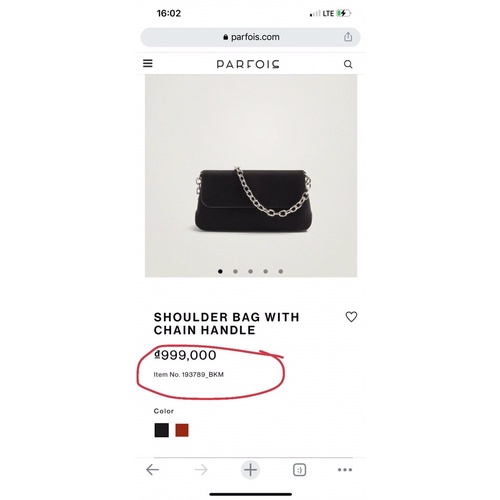Show the first product image dot
500x500 pixels.
(x=220, y=271)
